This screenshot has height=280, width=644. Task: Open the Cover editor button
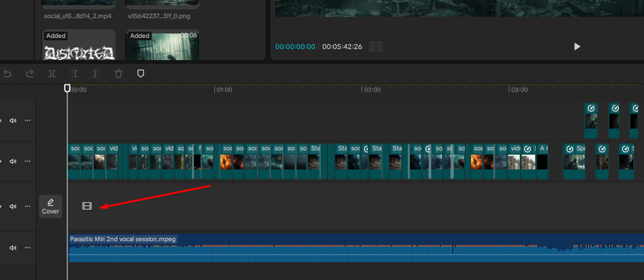pyautogui.click(x=50, y=206)
